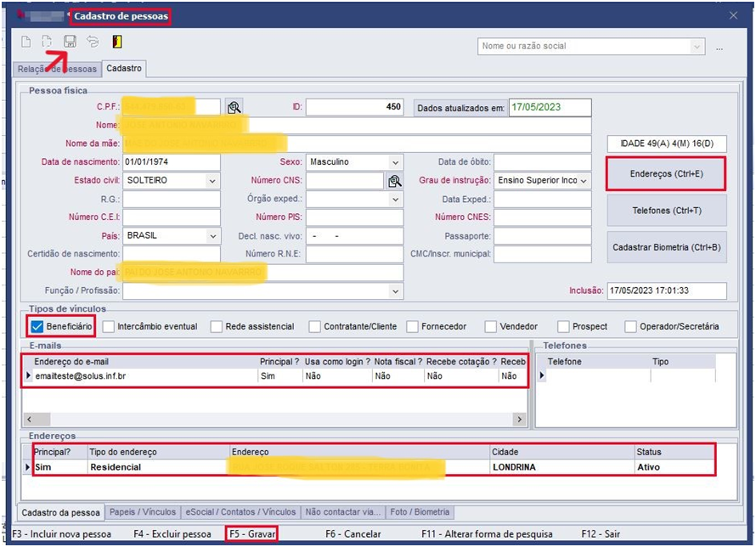Click the Número PIS field

(x=354, y=217)
